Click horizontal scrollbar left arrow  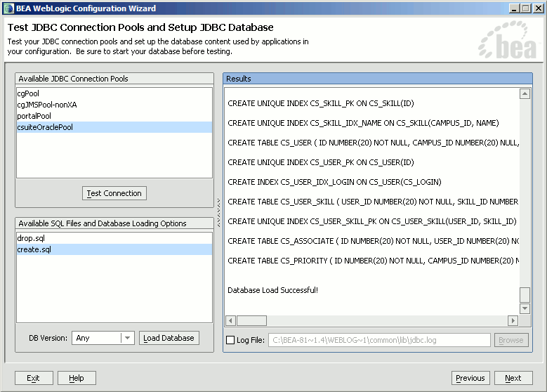click(230, 320)
